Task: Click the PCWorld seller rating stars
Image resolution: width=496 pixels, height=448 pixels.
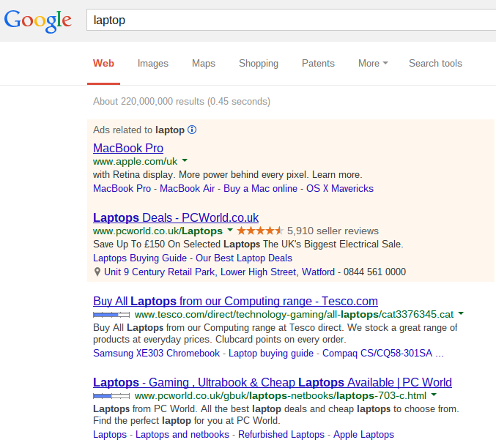Action: pyautogui.click(x=260, y=231)
